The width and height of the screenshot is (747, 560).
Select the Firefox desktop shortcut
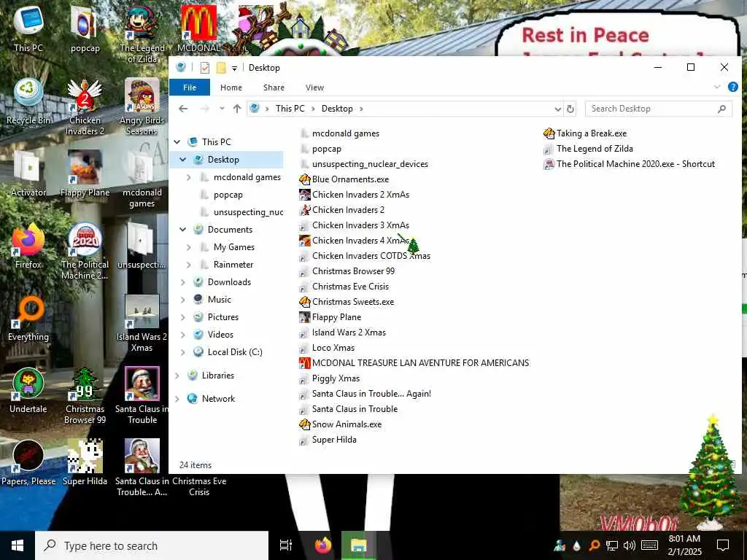[28, 246]
